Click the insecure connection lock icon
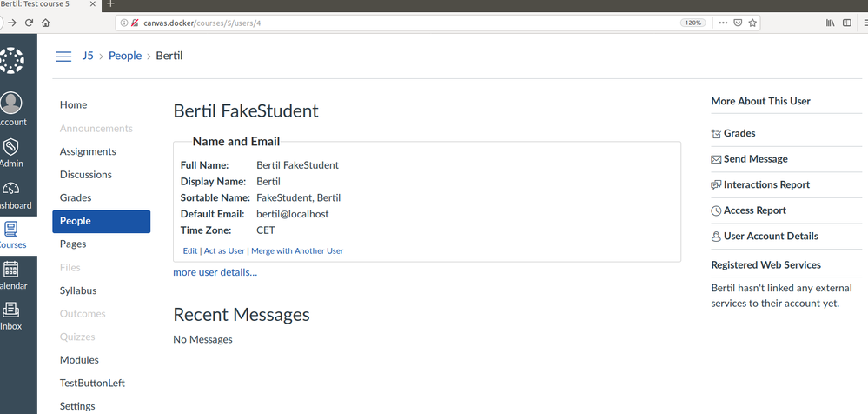The width and height of the screenshot is (868, 414). point(135,23)
